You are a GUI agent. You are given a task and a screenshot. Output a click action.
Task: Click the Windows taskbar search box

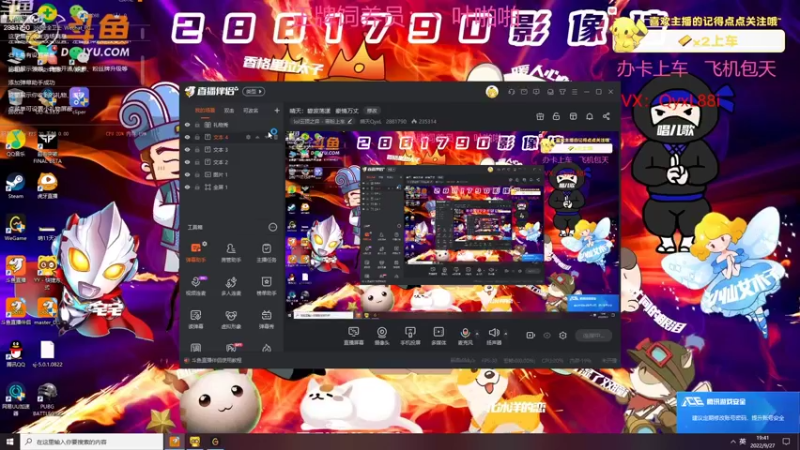92,442
